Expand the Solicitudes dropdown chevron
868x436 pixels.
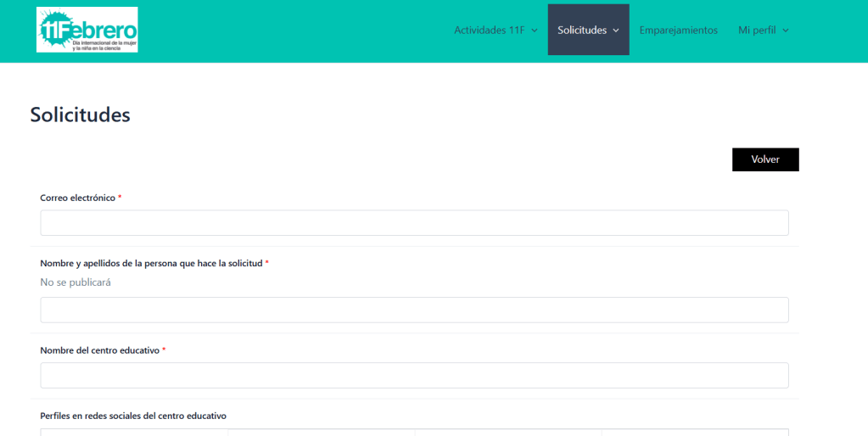pyautogui.click(x=616, y=31)
